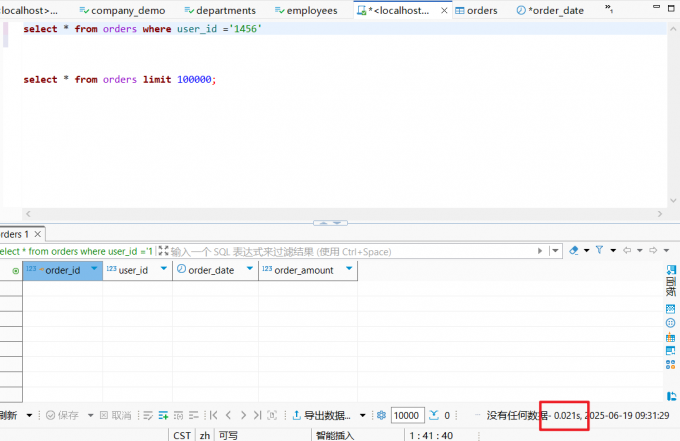
Task: Open custom filters with the funnel icon
Action: click(599, 250)
